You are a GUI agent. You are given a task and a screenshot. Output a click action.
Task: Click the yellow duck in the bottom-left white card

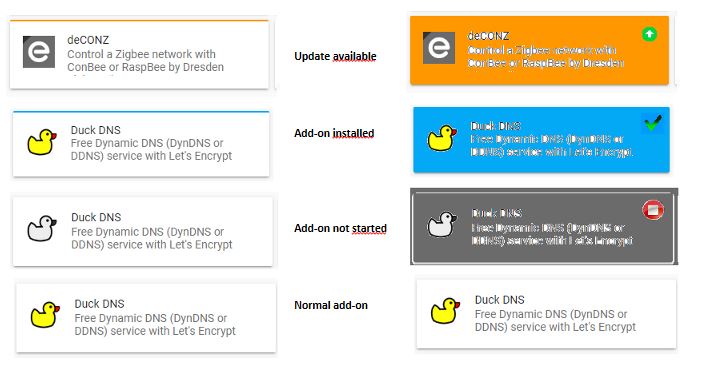45,315
